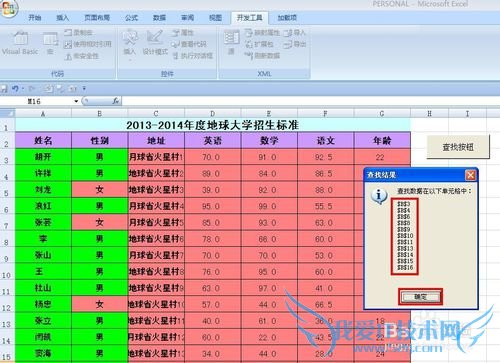This screenshot has width=500, height=363.
Task: Switch to the 加载项 tab
Action: click(287, 18)
